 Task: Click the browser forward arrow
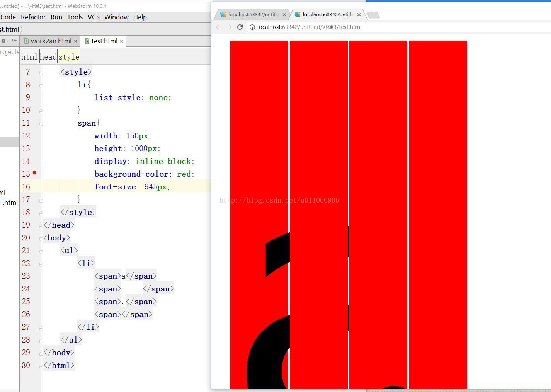pyautogui.click(x=229, y=27)
